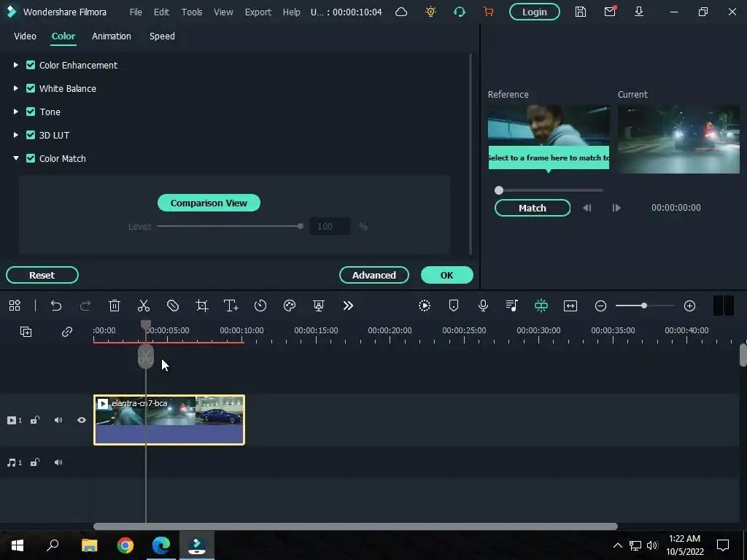Click the tag/edit icon in timeline toolbar
Screen dimensions: 747x560
tap(173, 306)
